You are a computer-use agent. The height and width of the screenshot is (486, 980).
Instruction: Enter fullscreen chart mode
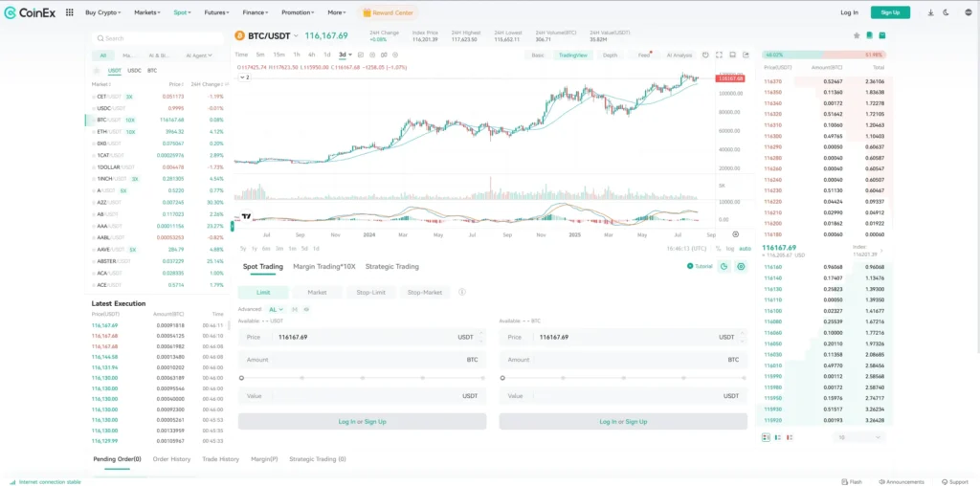[720, 55]
